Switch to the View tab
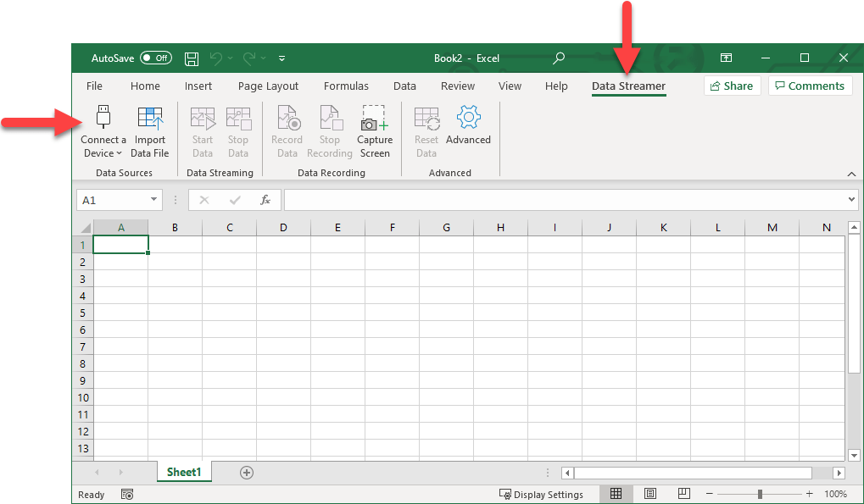 point(510,86)
